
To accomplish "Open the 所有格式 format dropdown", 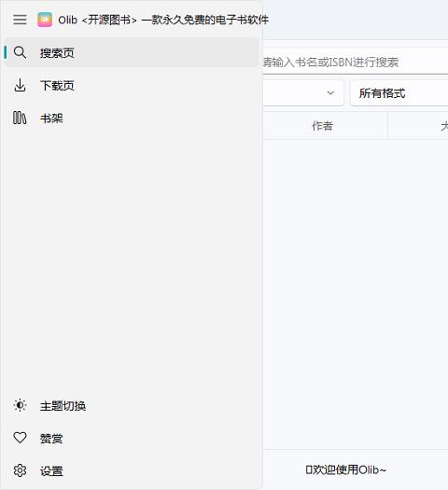I will click(399, 92).
